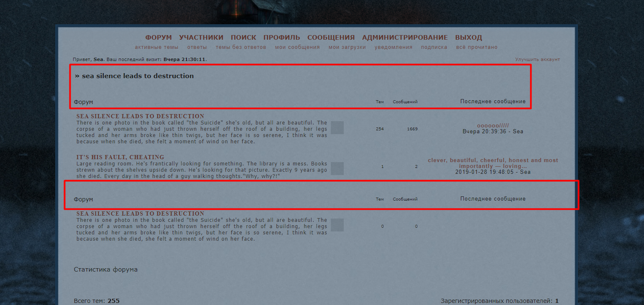The height and width of the screenshot is (305, 644).
Task: Click the category heading "» sea silence leads to destruction"
Action: (138, 76)
